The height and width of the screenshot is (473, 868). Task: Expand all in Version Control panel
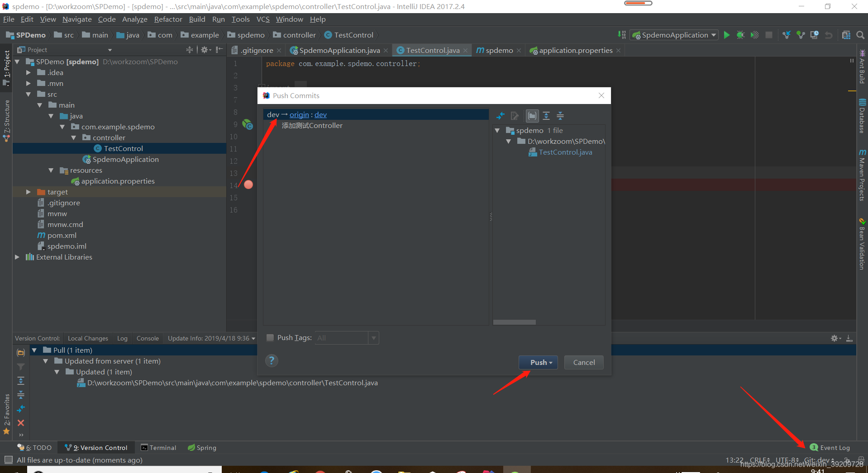21,381
